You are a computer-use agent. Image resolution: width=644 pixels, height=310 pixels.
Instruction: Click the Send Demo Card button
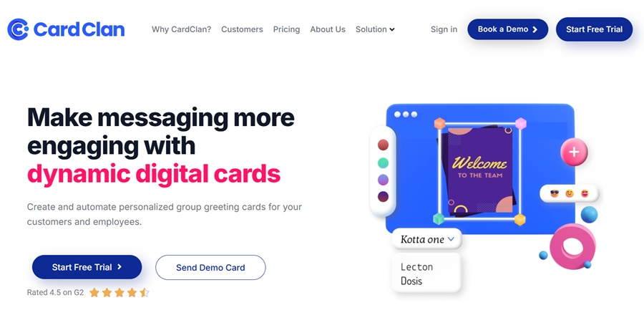click(x=210, y=267)
